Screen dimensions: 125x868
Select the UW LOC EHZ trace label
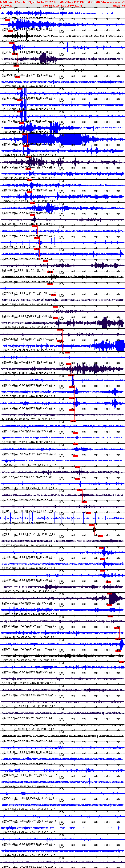[x=29, y=18]
